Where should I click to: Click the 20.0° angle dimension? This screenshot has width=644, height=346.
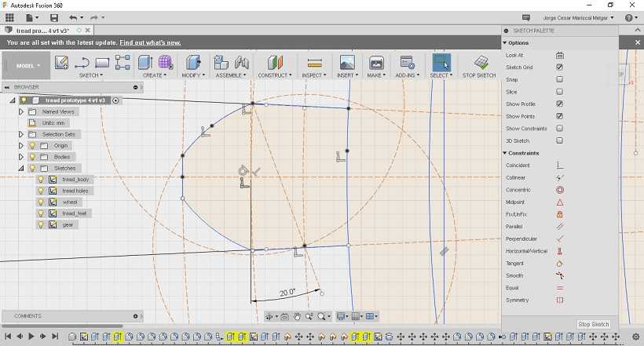(287, 293)
